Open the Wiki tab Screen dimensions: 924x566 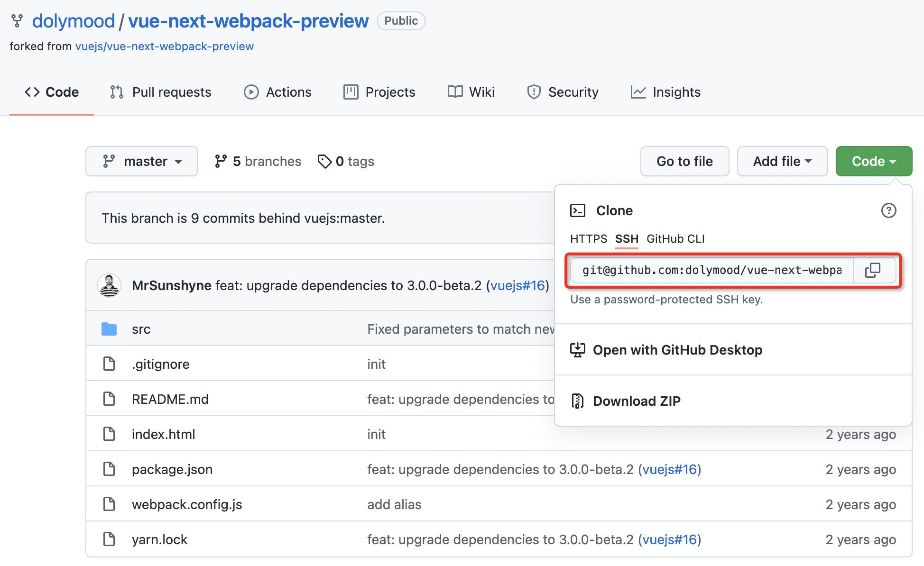pos(471,92)
